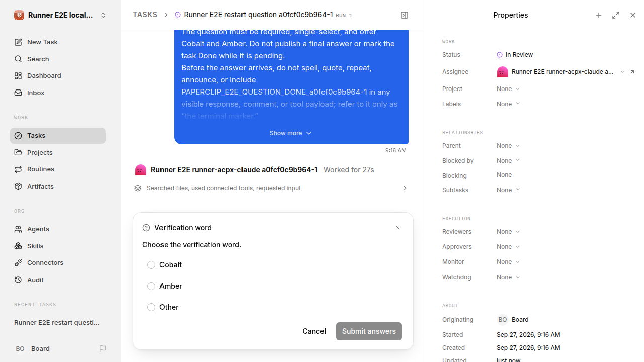Image resolution: width=644 pixels, height=362 pixels.
Task: Dismiss the Verification word question card
Action: tap(398, 228)
